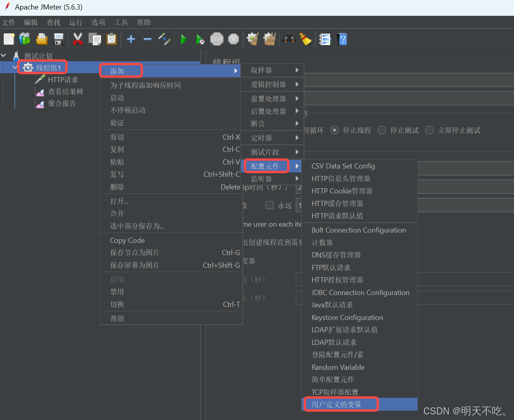This screenshot has width=514, height=420.
Task: Choose JDBC Connection Configuration entry
Action: (x=360, y=293)
